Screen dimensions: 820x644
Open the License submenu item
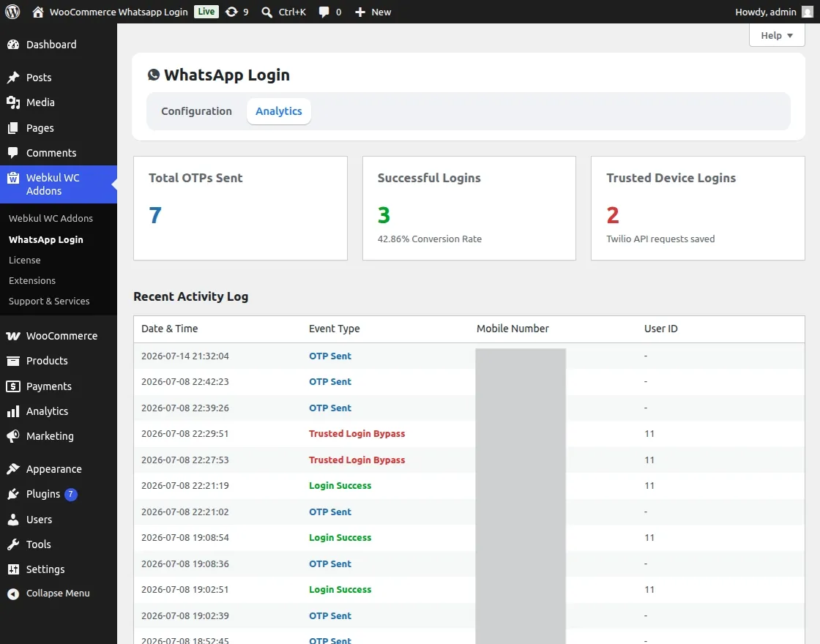25,261
